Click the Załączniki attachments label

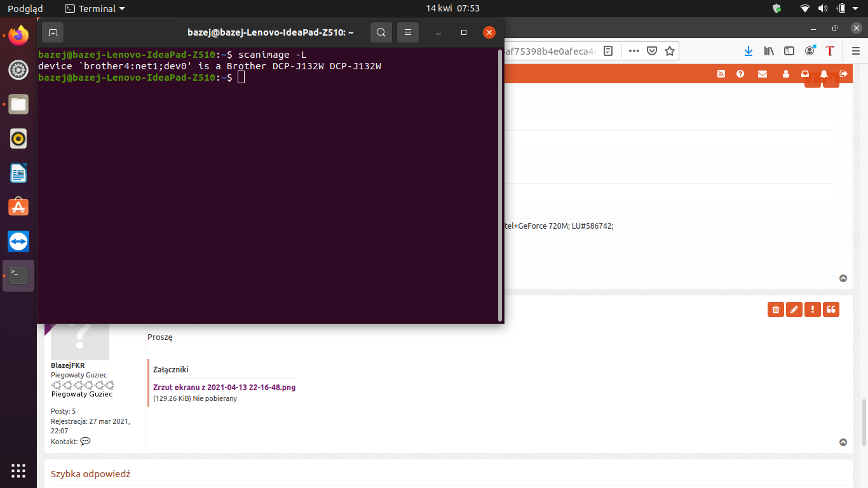[170, 369]
